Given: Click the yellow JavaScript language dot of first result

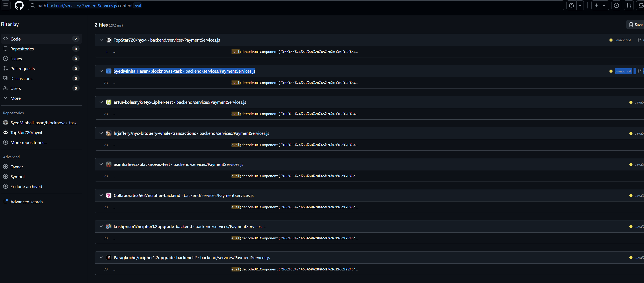Looking at the screenshot, I should (611, 40).
